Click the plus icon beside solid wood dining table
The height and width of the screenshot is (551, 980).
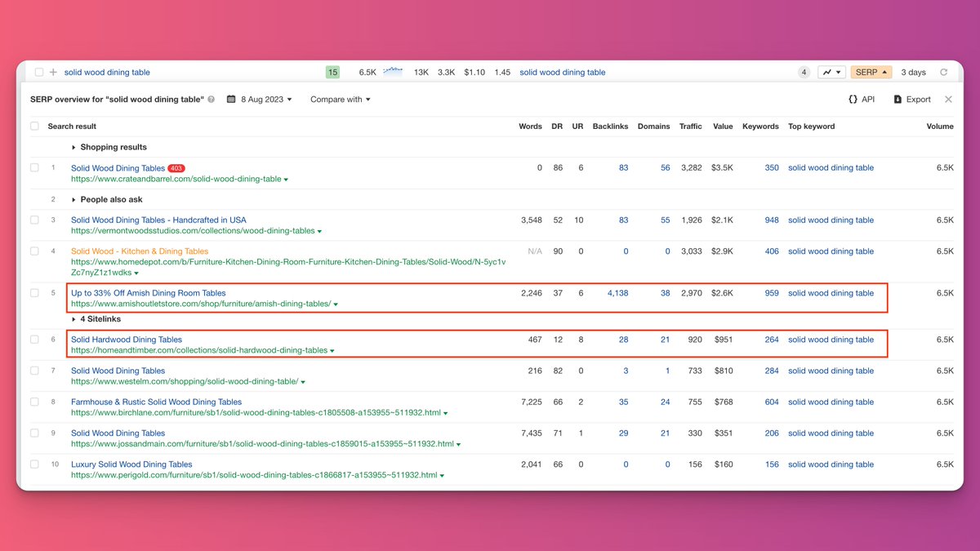53,72
